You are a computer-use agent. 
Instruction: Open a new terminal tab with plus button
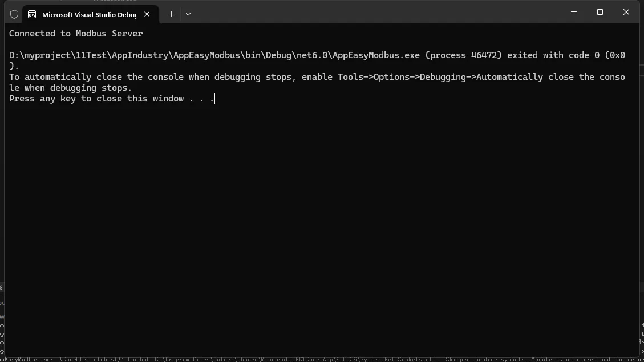coord(171,14)
